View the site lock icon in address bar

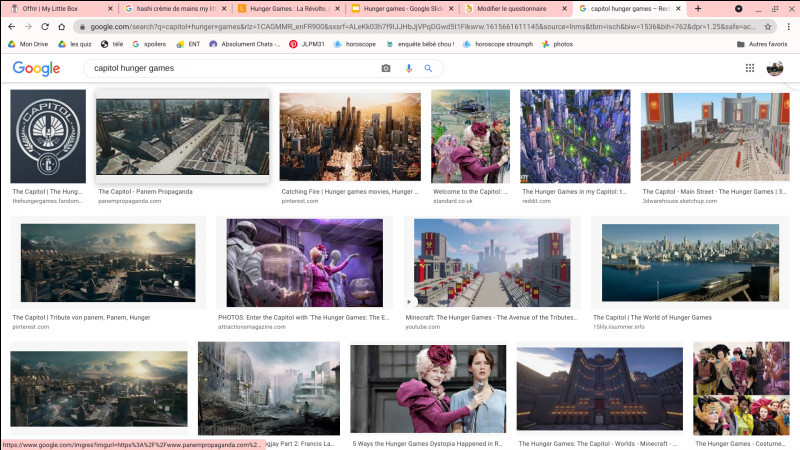[82, 27]
